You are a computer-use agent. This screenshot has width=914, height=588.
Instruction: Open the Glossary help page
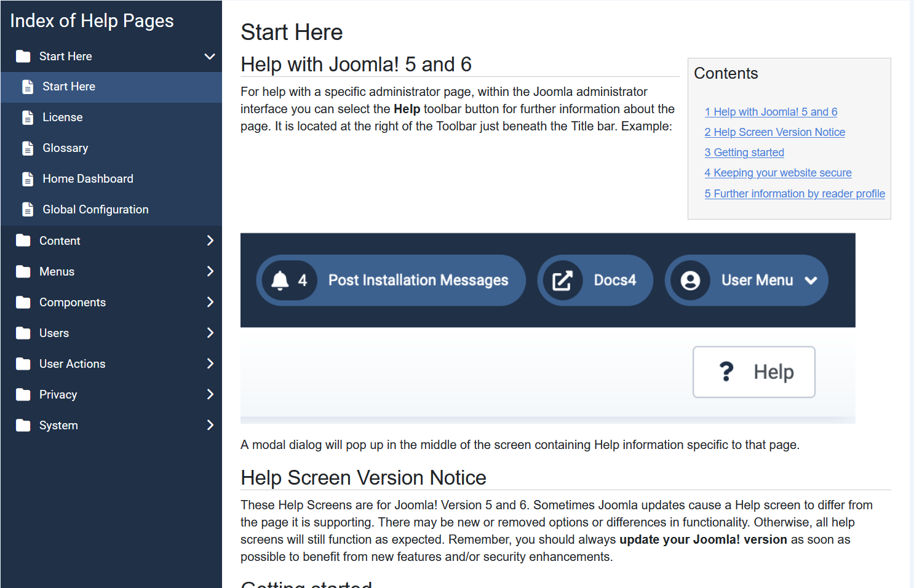(111, 148)
